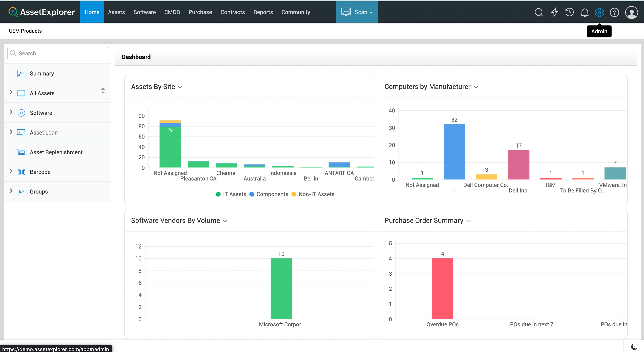Click the Non-IT Assets yellow legend dot
This screenshot has width=644, height=352.
294,194
